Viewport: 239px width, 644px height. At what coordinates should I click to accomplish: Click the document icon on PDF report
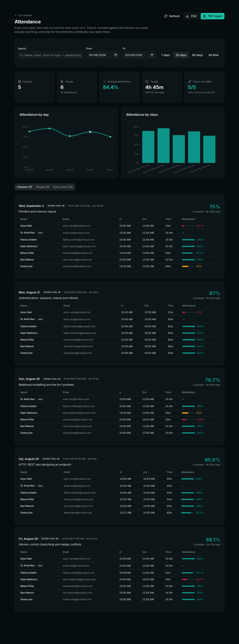204,16
